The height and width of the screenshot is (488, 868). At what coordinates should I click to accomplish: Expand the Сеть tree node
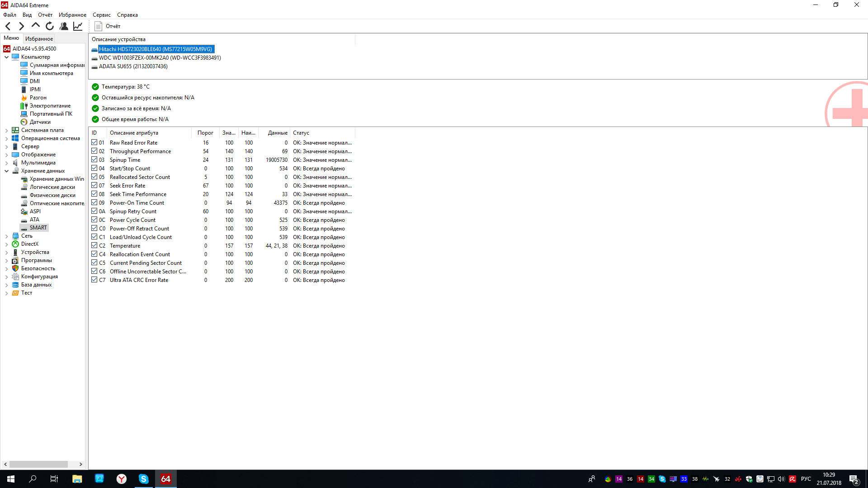6,236
